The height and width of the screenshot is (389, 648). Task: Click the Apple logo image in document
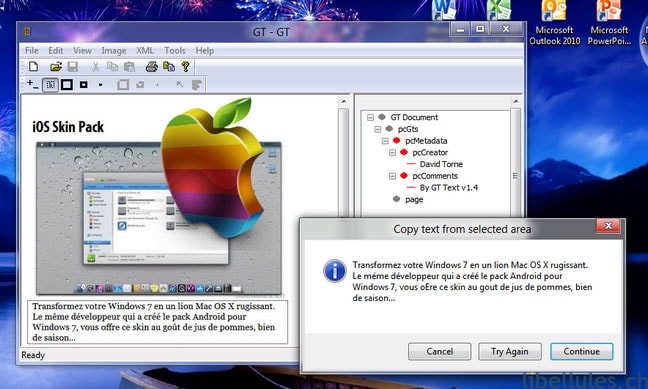pyautogui.click(x=212, y=167)
